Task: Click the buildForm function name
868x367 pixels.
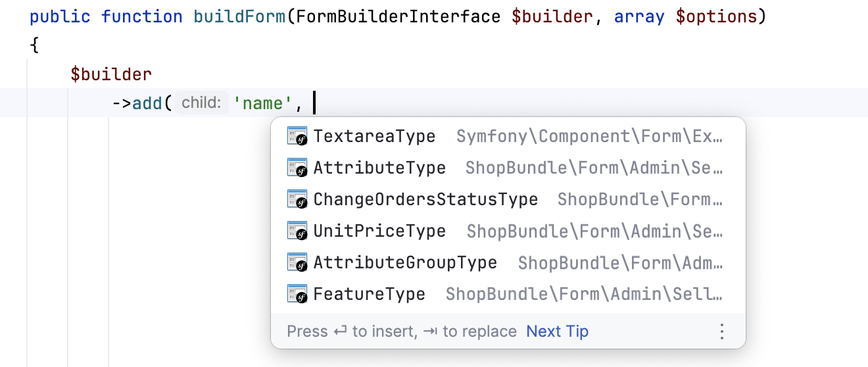Action: [x=240, y=16]
